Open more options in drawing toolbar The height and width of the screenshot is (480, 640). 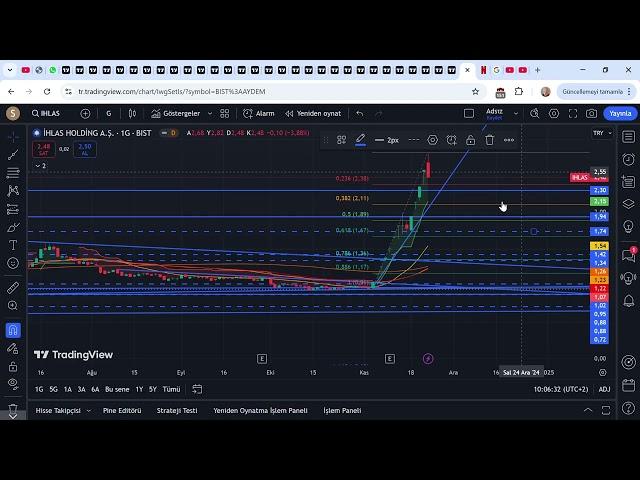tap(509, 140)
